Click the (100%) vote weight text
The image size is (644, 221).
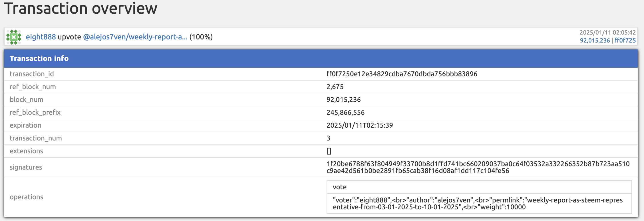click(201, 37)
